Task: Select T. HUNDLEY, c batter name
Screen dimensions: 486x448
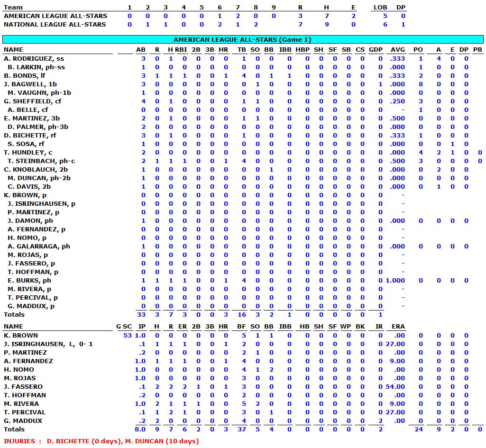Action: point(28,153)
